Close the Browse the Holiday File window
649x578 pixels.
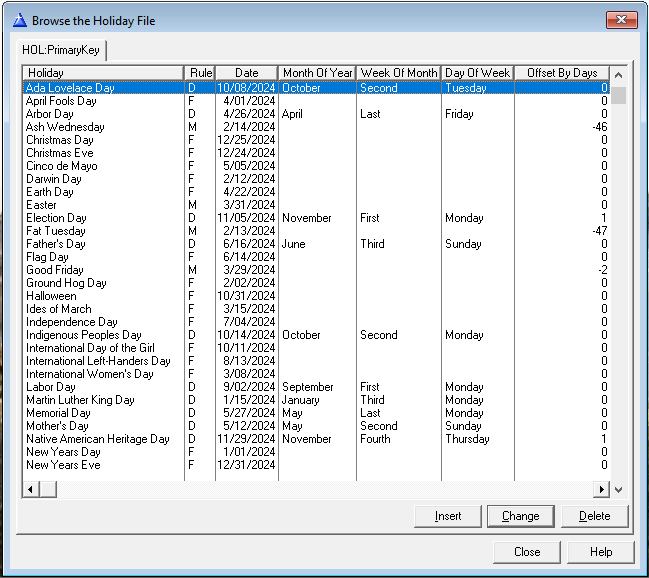click(x=622, y=20)
